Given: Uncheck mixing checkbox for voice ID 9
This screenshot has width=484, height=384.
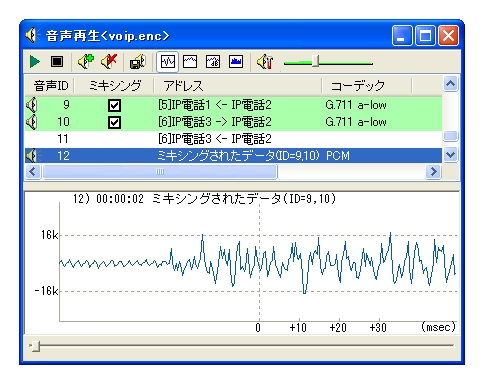Looking at the screenshot, I should pyautogui.click(x=114, y=106).
